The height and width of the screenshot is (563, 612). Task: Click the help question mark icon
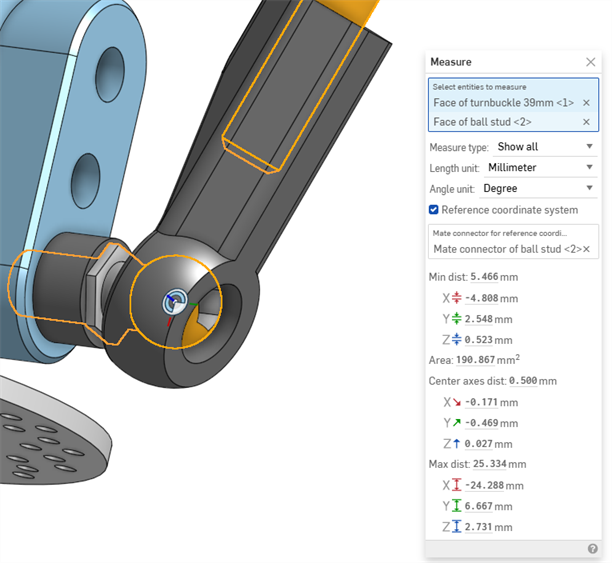(x=592, y=549)
